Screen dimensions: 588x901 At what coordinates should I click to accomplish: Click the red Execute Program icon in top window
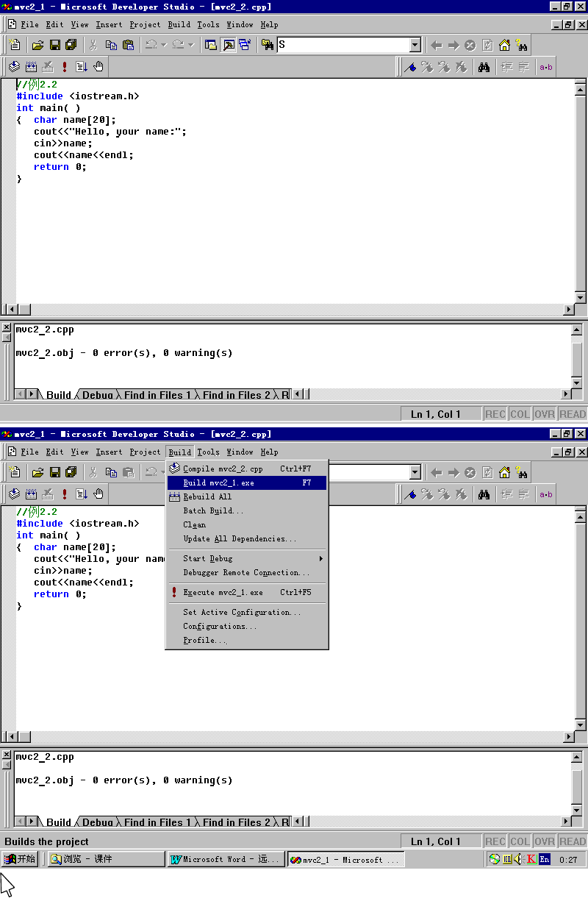click(x=65, y=67)
